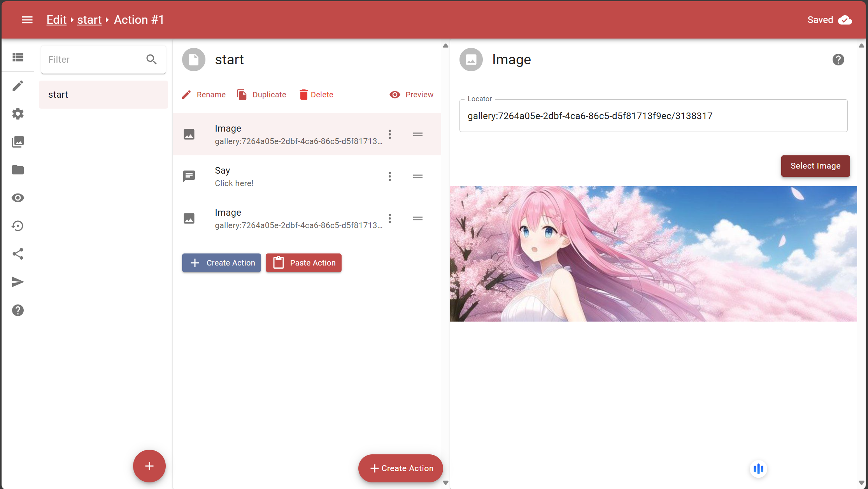Click the eye preview icon in the sidebar
Screen dimensions: 868x489
point(18,198)
